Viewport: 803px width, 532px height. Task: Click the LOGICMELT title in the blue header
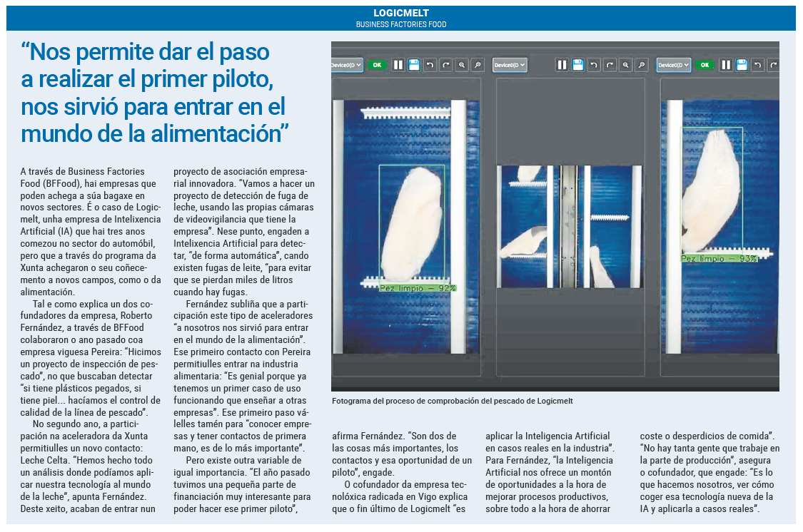pos(401,14)
